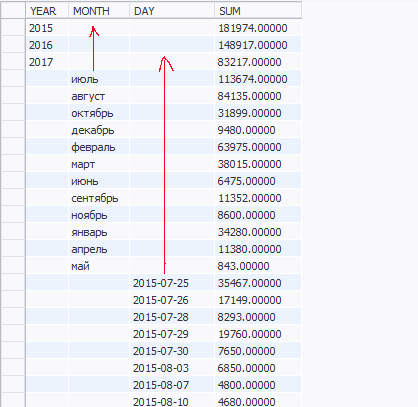This screenshot has width=418, height=407.
Task: Click the MONTH column header
Action: pyautogui.click(x=99, y=11)
